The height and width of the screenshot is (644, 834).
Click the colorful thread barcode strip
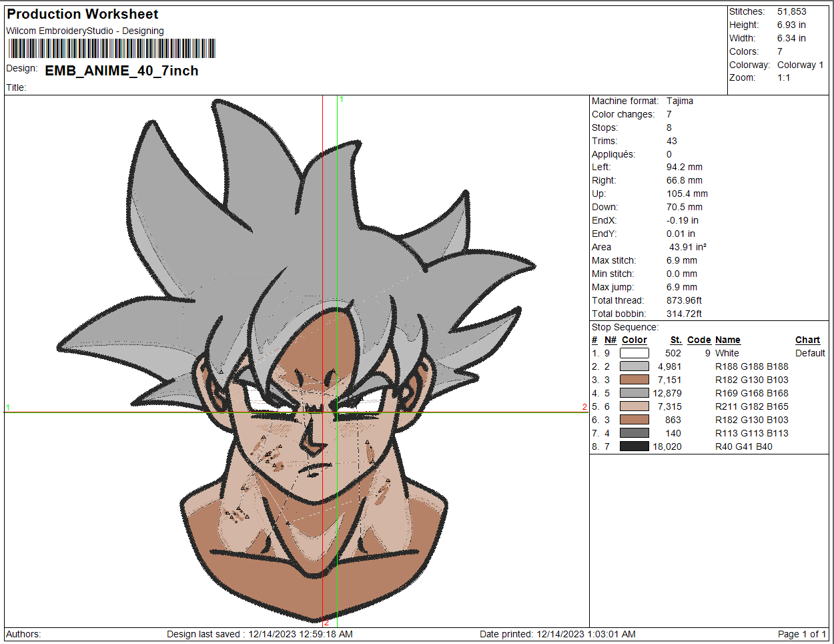coord(111,49)
